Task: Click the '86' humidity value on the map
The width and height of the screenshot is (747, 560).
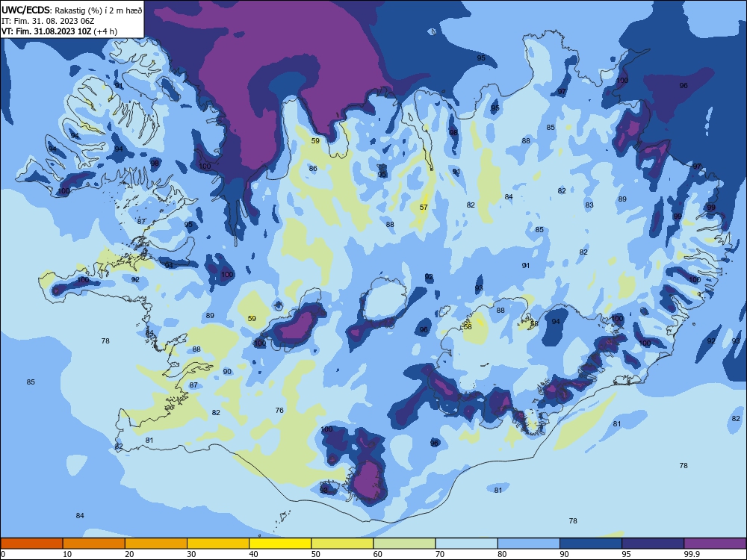Action: pos(313,168)
